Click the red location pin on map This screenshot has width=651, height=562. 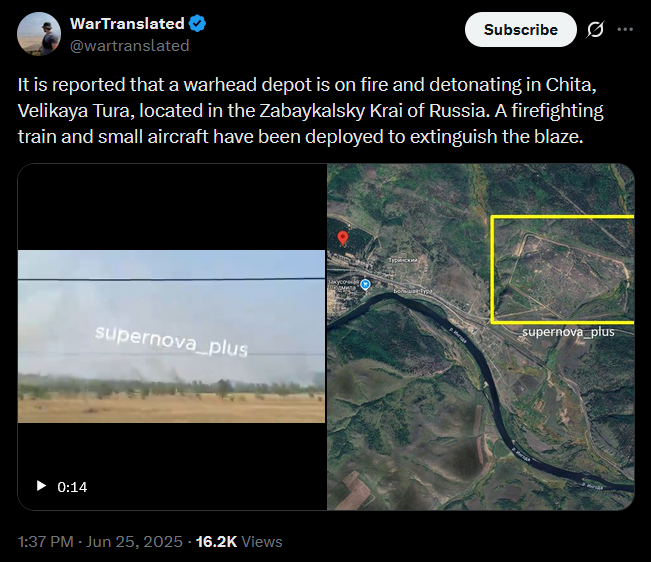343,238
